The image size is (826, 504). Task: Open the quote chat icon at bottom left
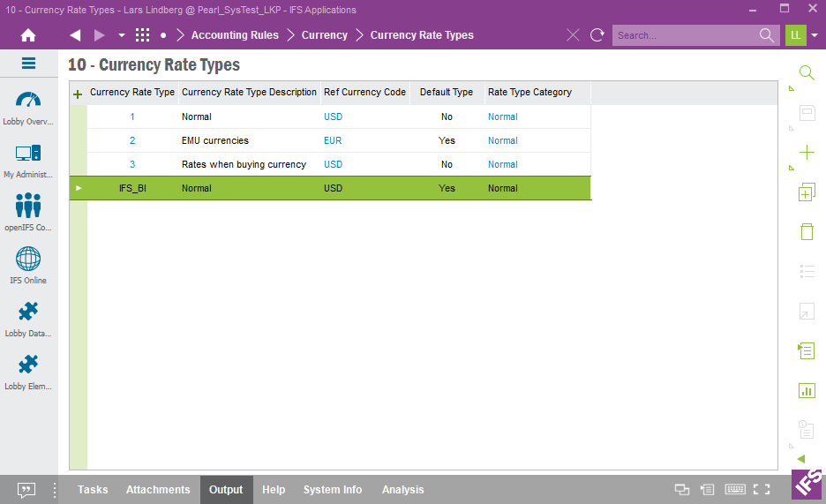click(x=26, y=490)
